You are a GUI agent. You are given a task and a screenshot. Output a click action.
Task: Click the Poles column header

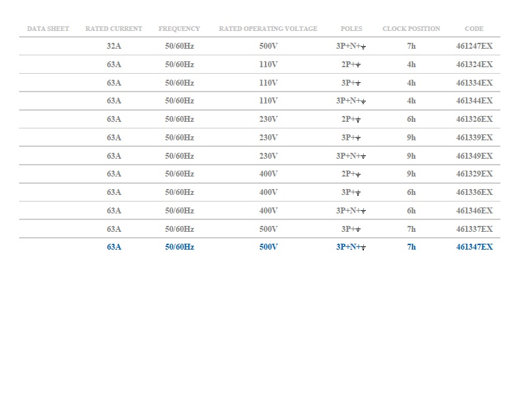(x=351, y=29)
